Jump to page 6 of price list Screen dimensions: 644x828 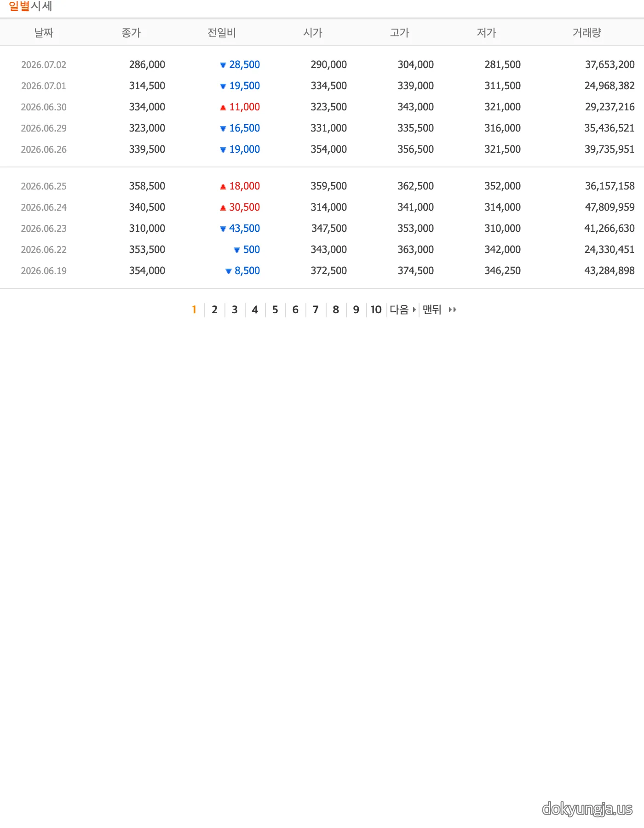click(x=295, y=310)
